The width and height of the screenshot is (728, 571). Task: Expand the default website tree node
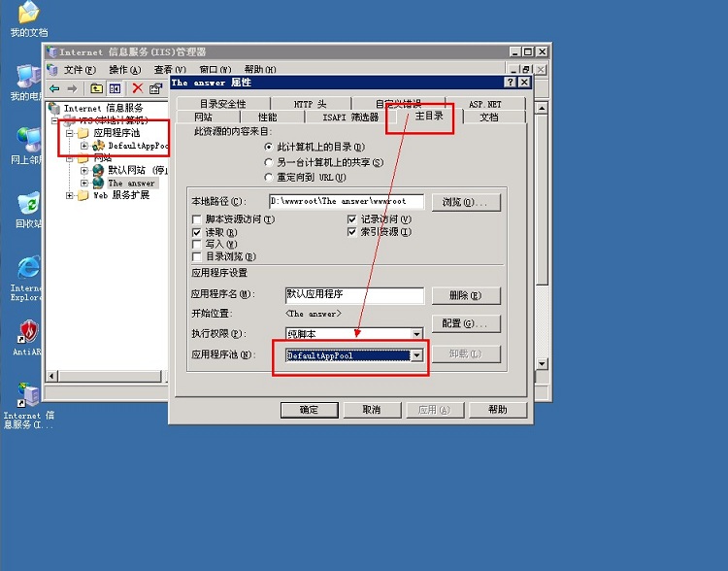click(x=84, y=171)
